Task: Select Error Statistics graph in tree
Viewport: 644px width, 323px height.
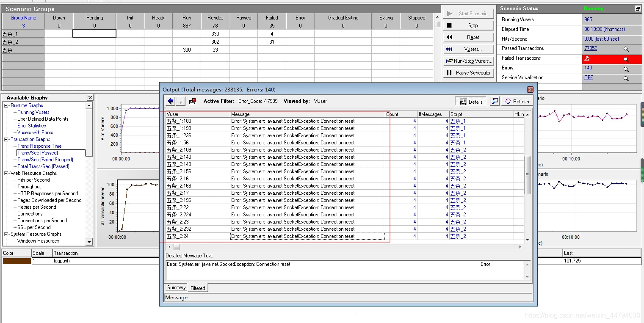Action: [x=32, y=126]
